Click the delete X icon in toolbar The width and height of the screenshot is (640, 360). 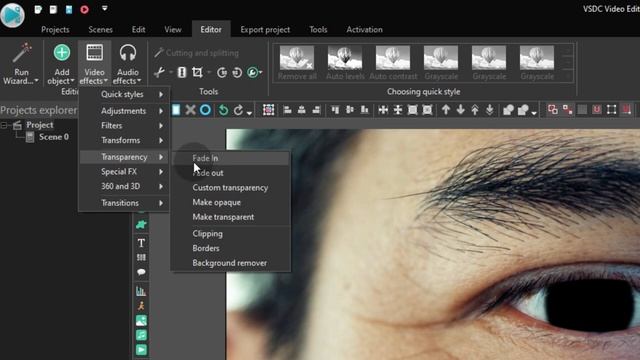point(190,110)
